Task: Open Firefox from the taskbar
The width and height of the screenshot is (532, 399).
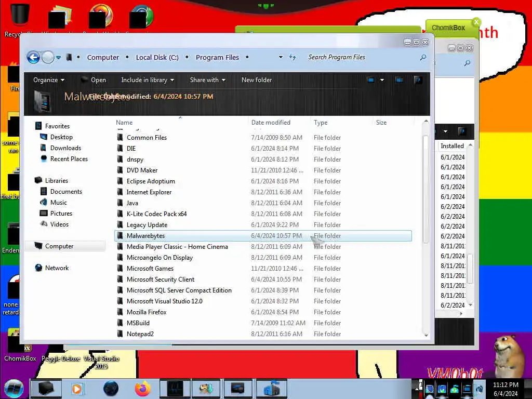Action: click(x=142, y=389)
